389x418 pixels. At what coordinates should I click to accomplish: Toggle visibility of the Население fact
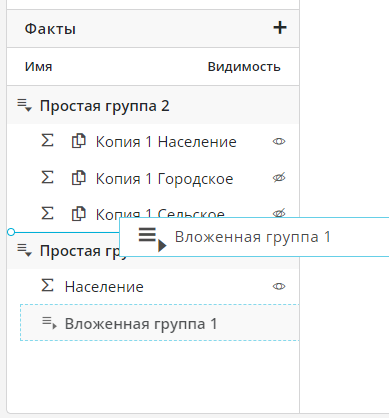pyautogui.click(x=279, y=286)
